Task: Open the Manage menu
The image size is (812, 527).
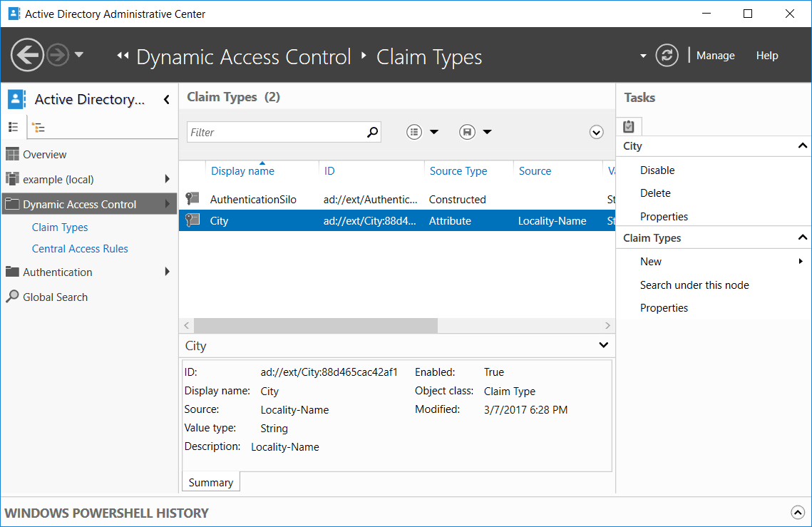Action: coord(715,56)
